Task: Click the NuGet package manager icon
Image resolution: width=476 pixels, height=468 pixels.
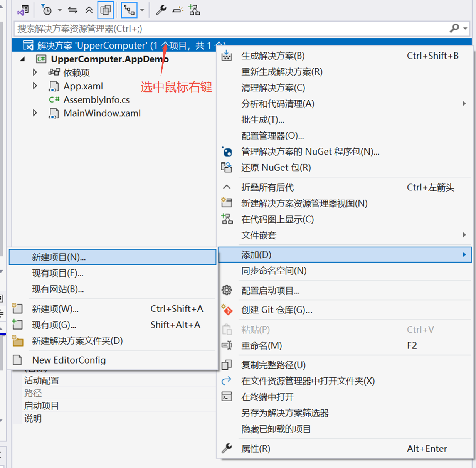Action: click(227, 152)
